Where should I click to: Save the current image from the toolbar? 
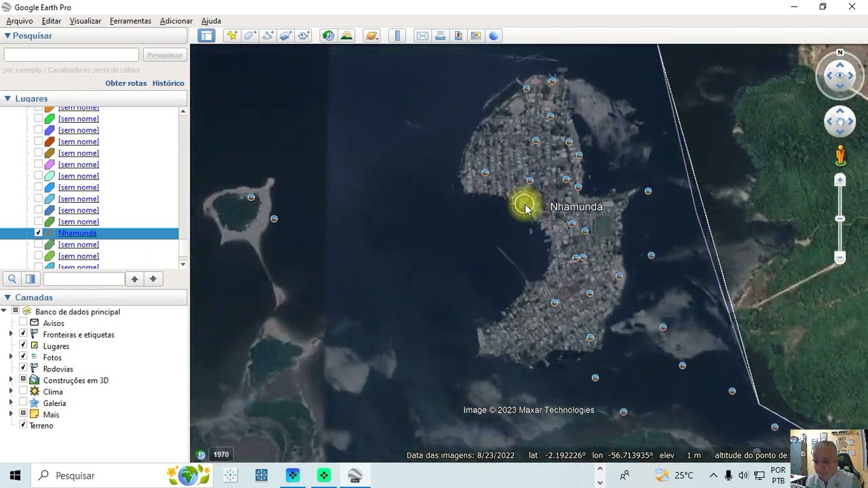pyautogui.click(x=458, y=36)
